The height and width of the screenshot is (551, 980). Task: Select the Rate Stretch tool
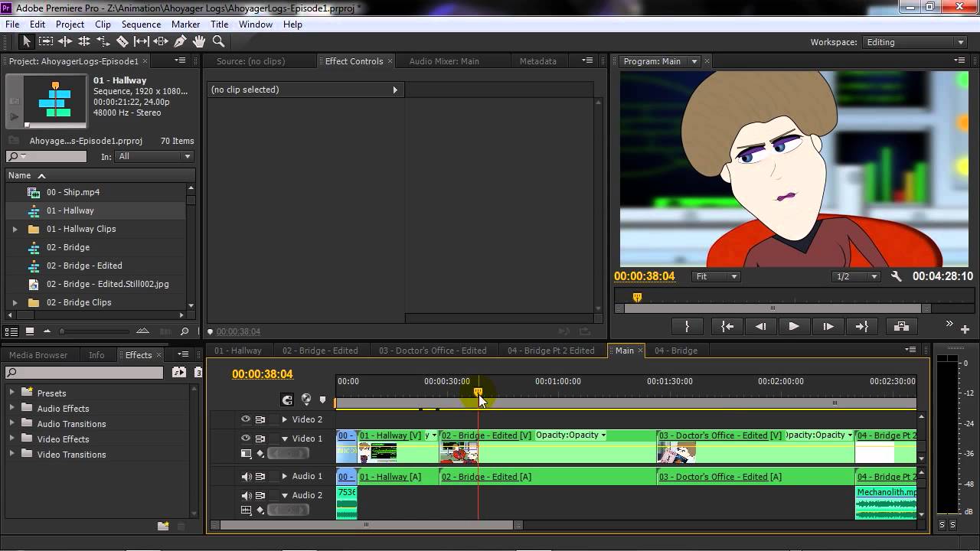pos(103,41)
